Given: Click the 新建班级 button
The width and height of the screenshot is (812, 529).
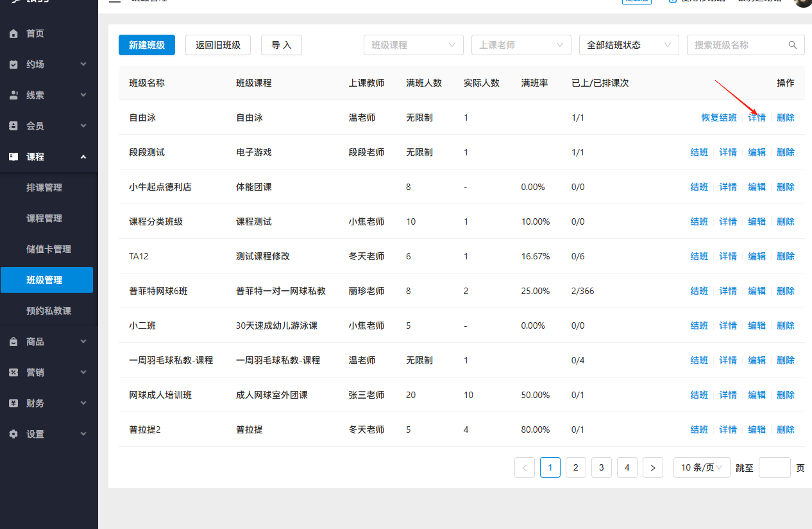Looking at the screenshot, I should click(x=146, y=45).
